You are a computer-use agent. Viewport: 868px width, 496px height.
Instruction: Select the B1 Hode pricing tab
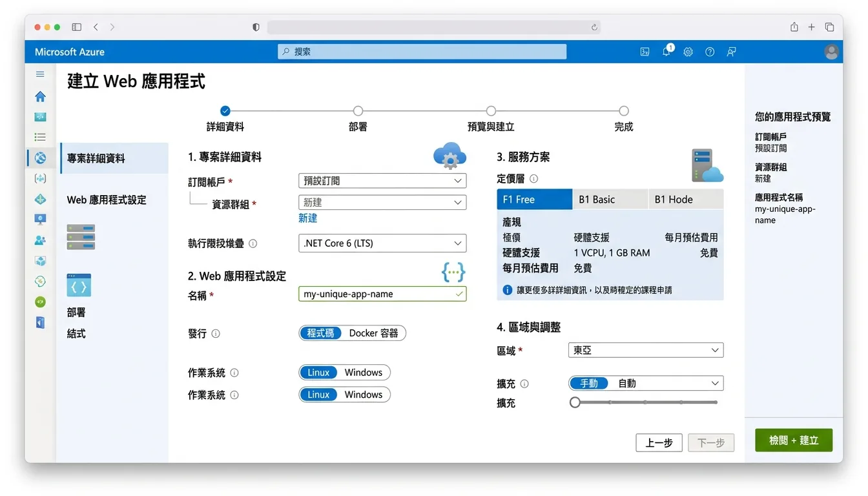click(686, 200)
